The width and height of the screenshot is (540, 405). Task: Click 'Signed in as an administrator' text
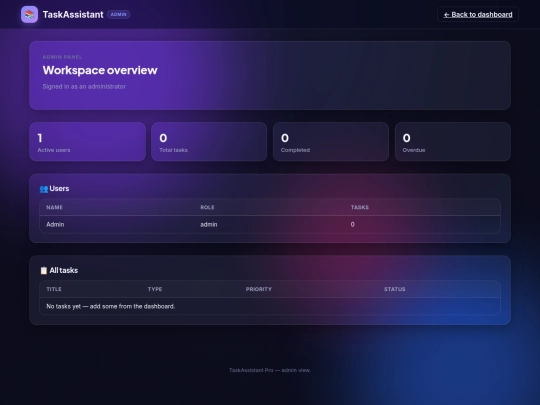point(84,86)
